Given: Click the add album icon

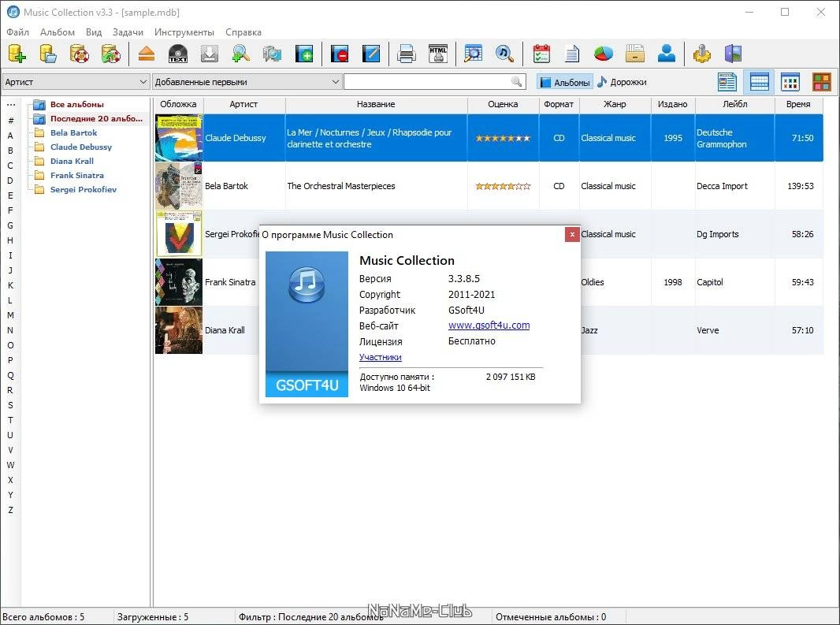Looking at the screenshot, I should click(x=303, y=54).
